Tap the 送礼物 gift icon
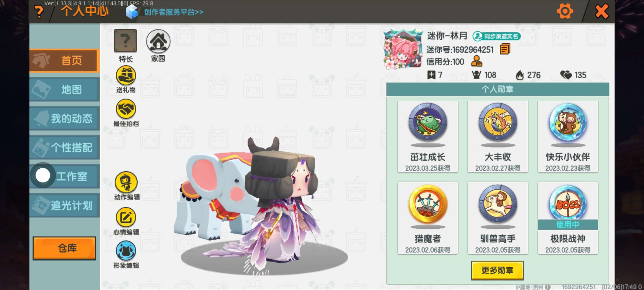The image size is (644, 290). [126, 75]
